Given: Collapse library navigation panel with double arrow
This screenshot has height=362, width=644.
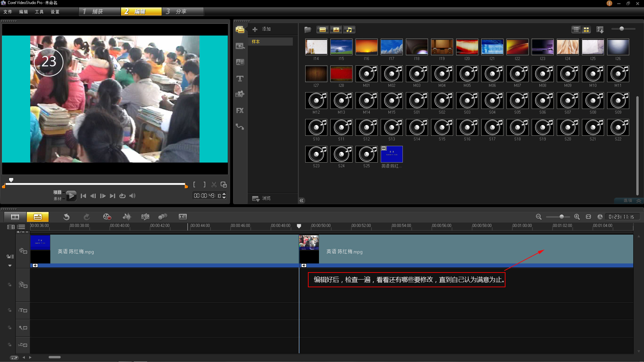Looking at the screenshot, I should (302, 200).
